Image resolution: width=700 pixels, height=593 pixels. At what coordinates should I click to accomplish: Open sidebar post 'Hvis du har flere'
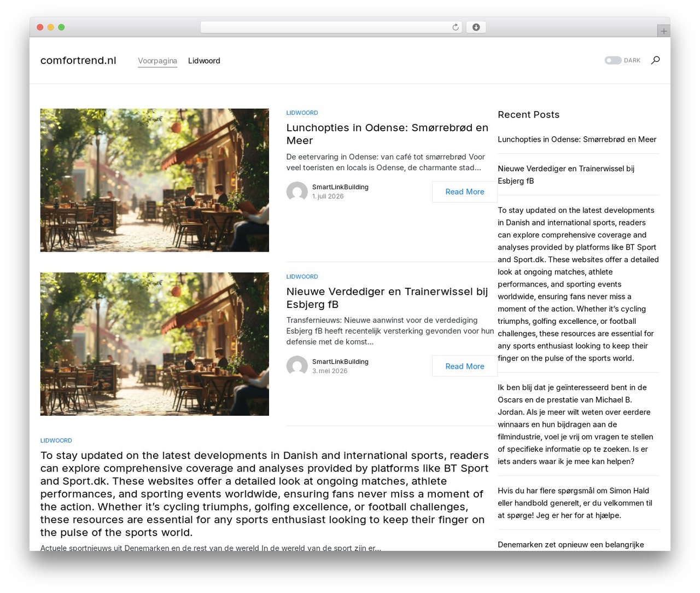575,503
